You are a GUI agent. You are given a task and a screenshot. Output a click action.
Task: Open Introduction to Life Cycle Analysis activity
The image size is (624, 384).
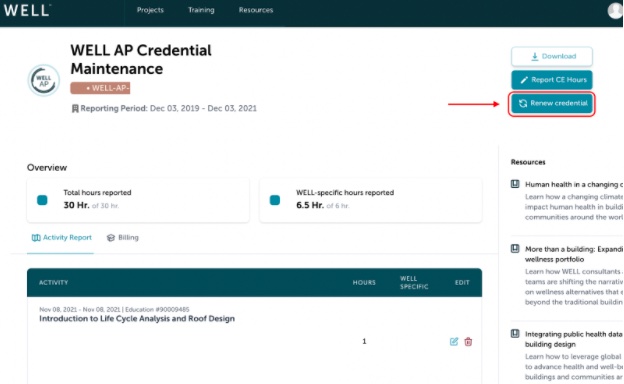(x=137, y=318)
